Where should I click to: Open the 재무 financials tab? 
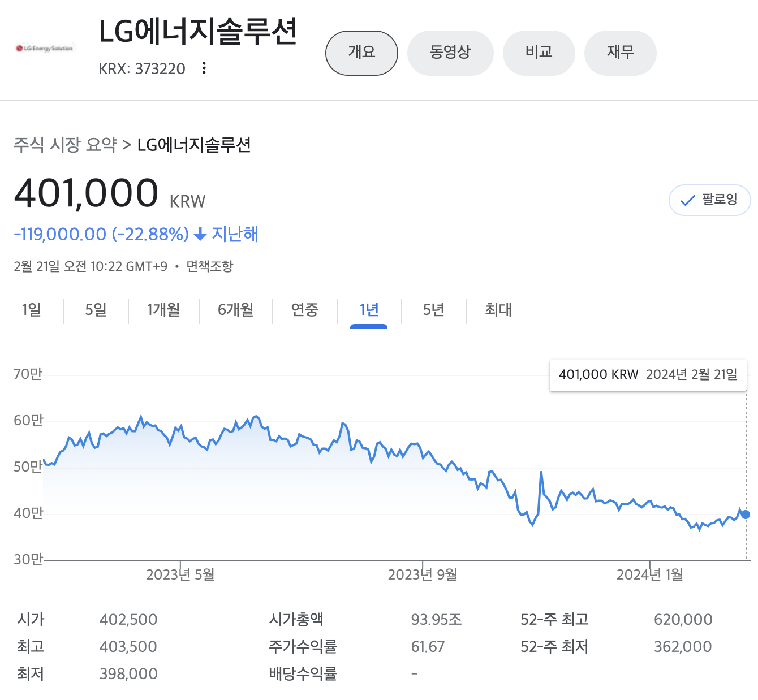pos(620,53)
